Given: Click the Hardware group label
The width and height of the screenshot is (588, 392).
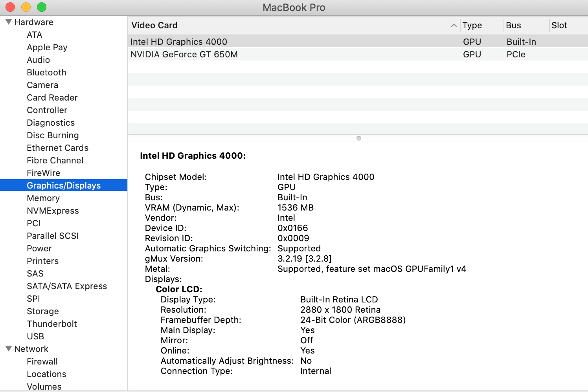Looking at the screenshot, I should point(34,22).
